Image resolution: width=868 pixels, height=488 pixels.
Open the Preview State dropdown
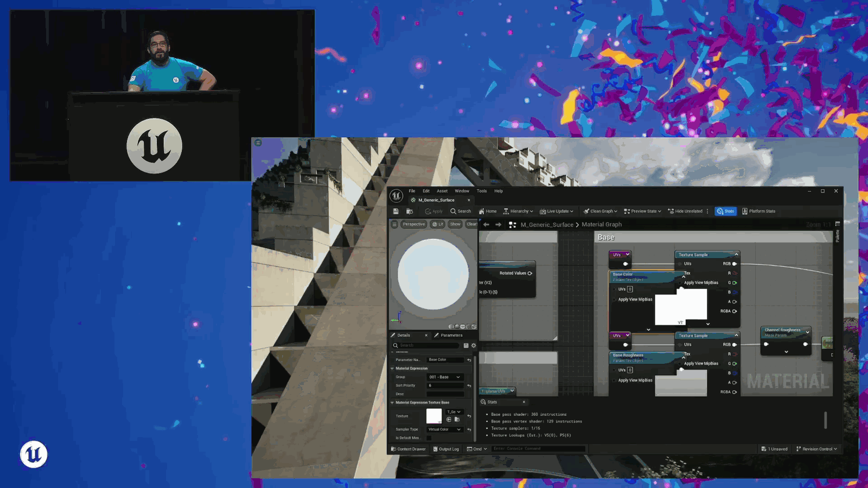(643, 211)
